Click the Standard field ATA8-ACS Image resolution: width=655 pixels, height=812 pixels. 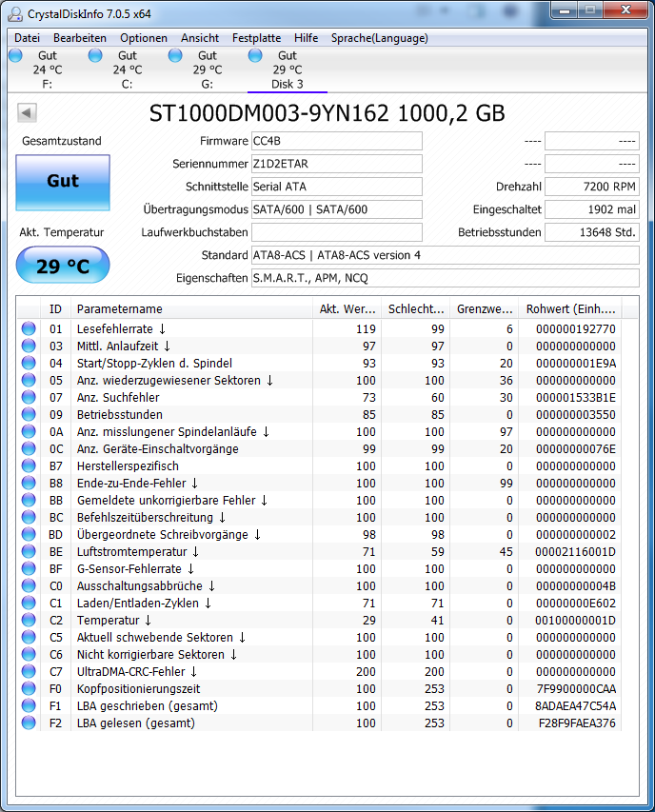click(x=446, y=255)
